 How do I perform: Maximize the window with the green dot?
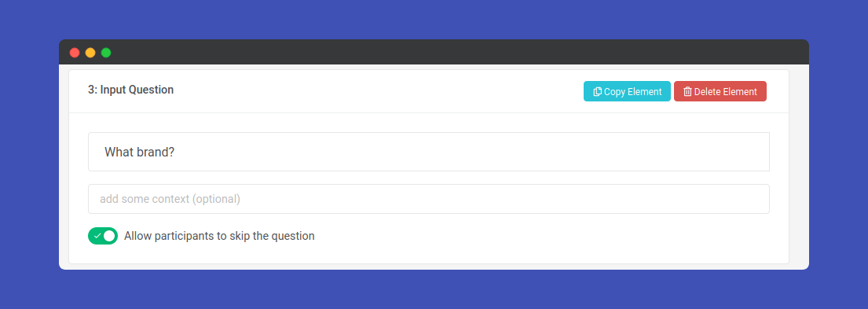(x=106, y=53)
